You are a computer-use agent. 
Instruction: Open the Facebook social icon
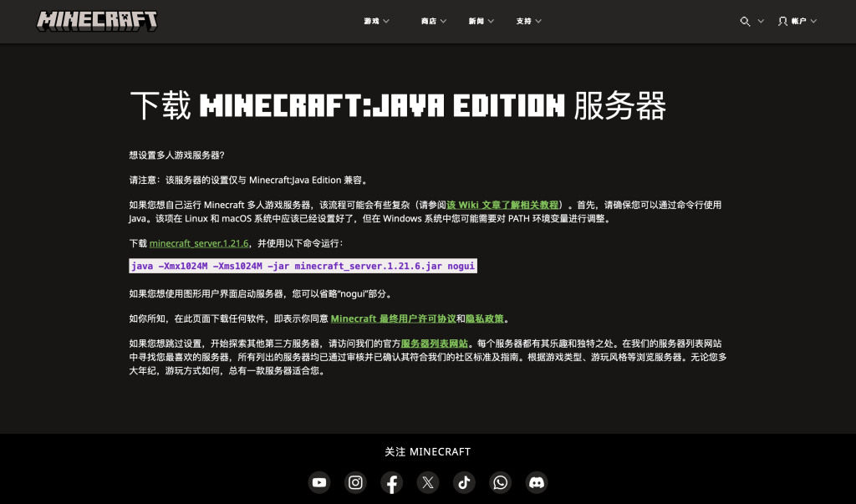coord(392,482)
